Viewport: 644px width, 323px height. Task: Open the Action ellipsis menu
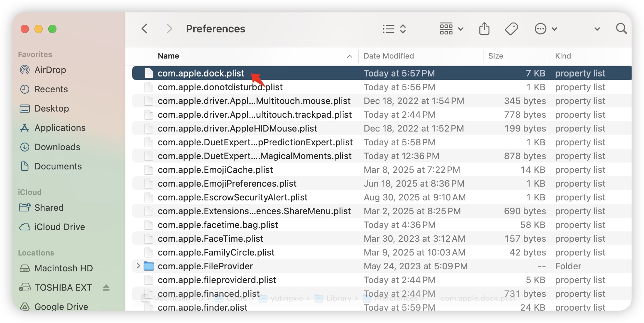(x=546, y=29)
